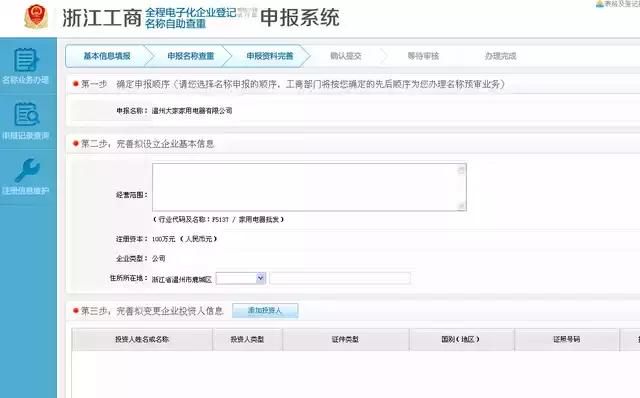Open 申报记录查询 magnifier sidebar icon

pyautogui.click(x=27, y=114)
